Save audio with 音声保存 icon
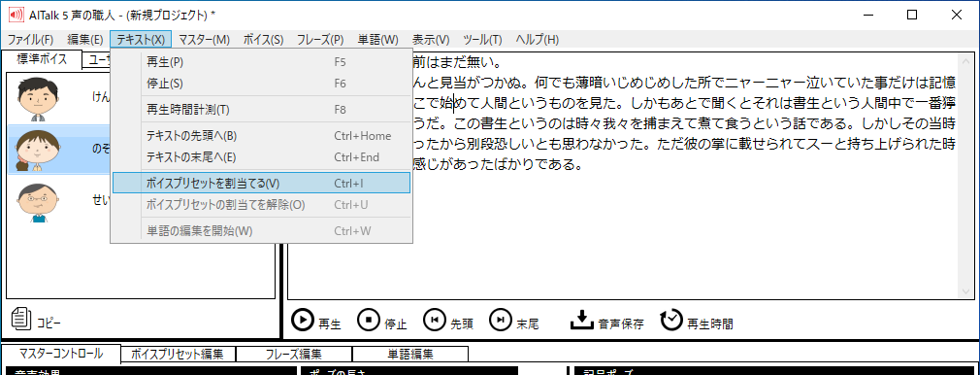 pyautogui.click(x=581, y=320)
